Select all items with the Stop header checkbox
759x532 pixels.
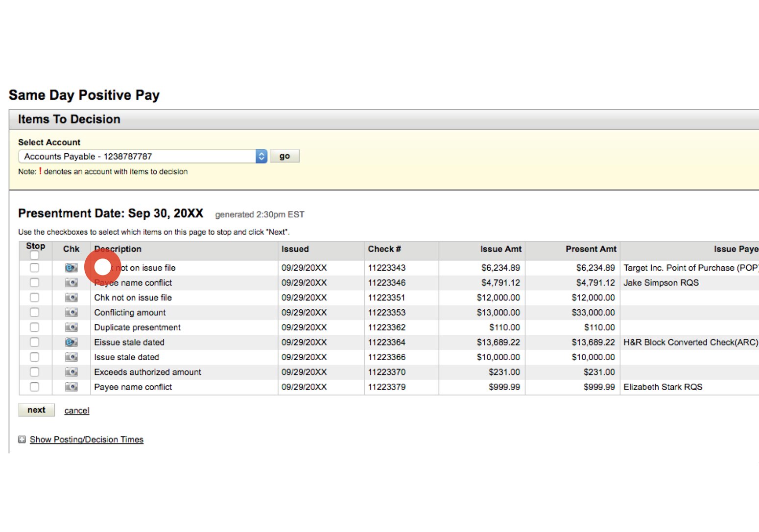click(34, 255)
